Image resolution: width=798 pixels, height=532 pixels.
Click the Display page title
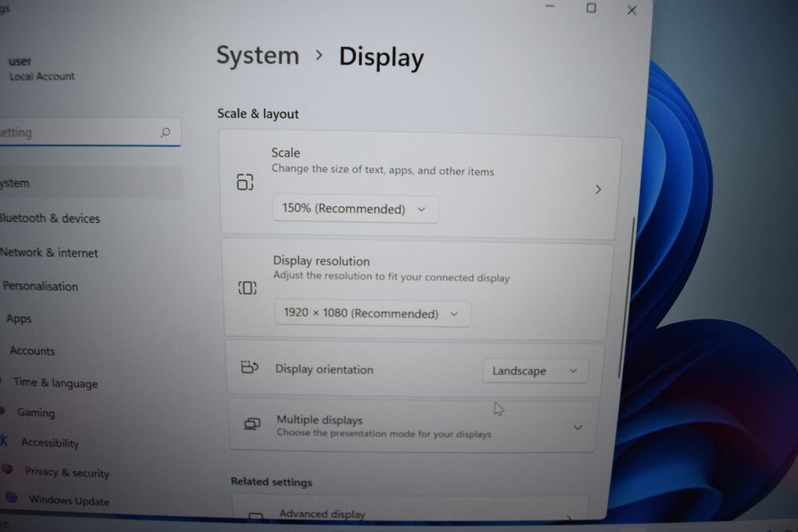[381, 57]
